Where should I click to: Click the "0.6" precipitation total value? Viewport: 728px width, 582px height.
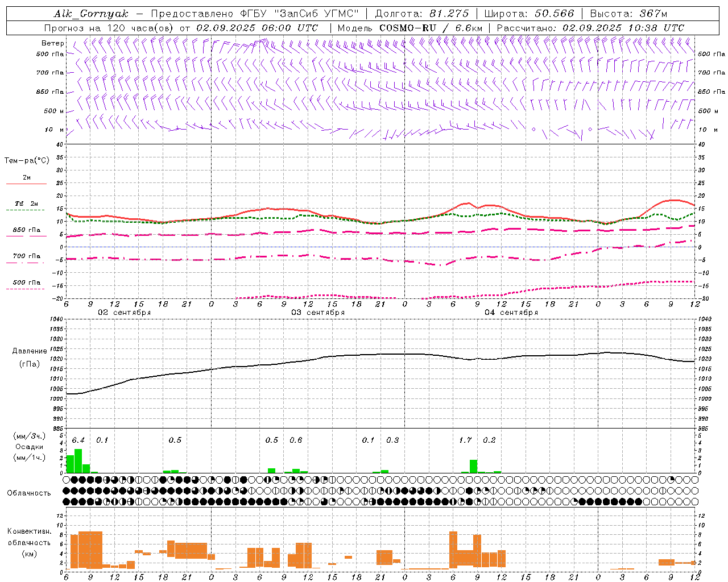click(x=296, y=440)
